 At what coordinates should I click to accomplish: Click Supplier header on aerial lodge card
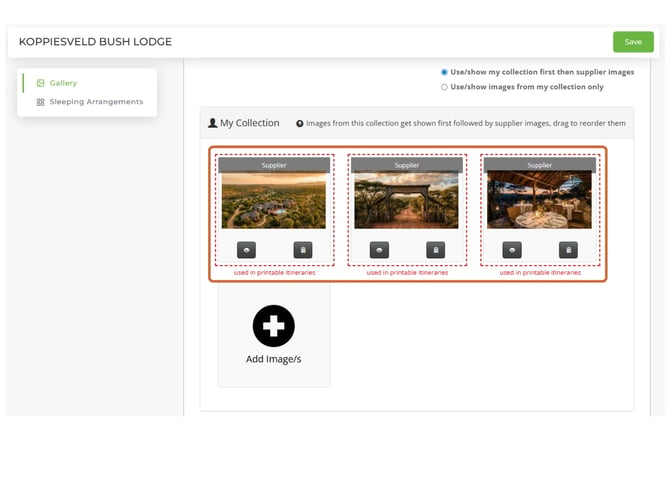(x=274, y=165)
